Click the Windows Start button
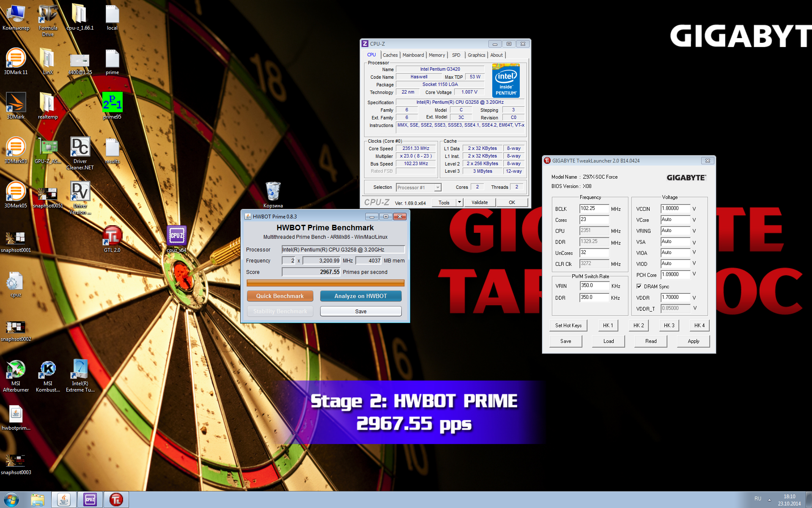Screen dimensions: 812x508 click(11, 500)
